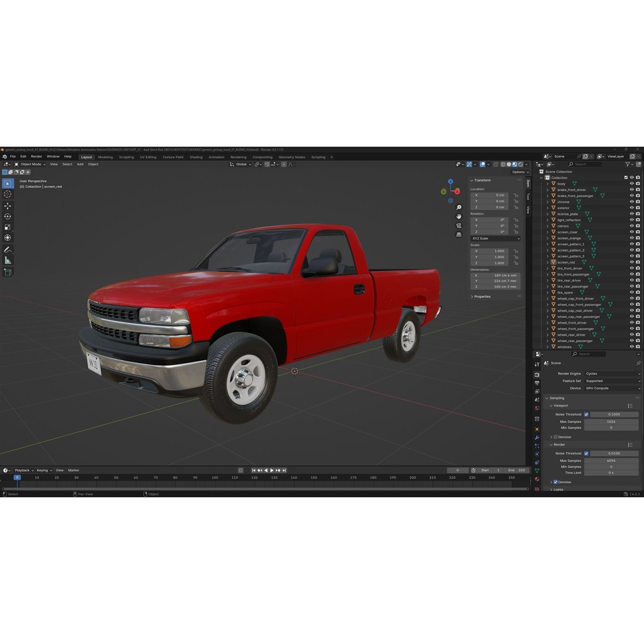Click the zoom magnifier viewport icon

459,208
